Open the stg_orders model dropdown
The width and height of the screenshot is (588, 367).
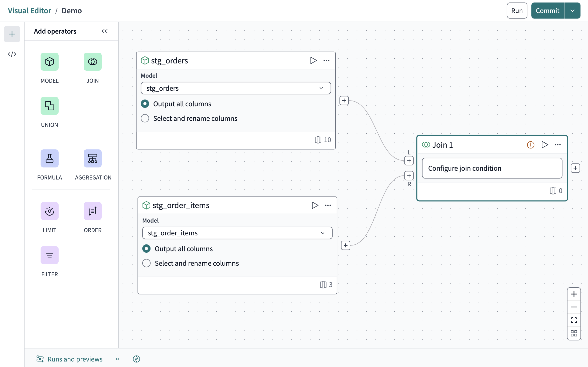236,88
